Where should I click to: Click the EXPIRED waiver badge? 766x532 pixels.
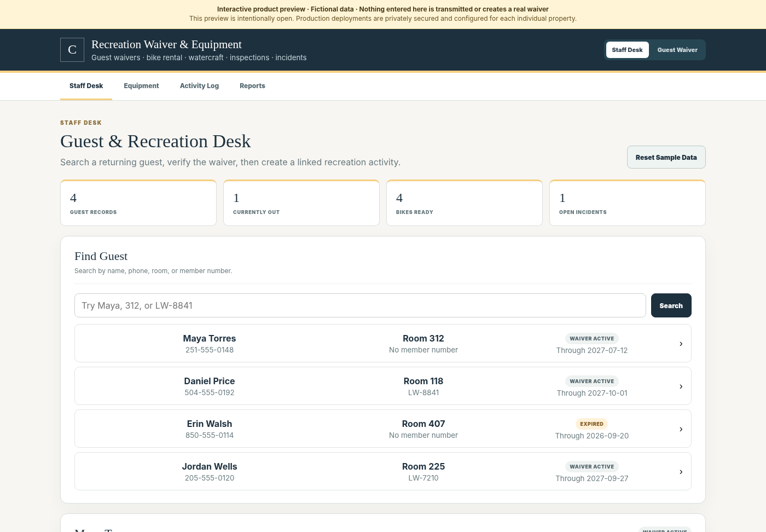pyautogui.click(x=592, y=424)
